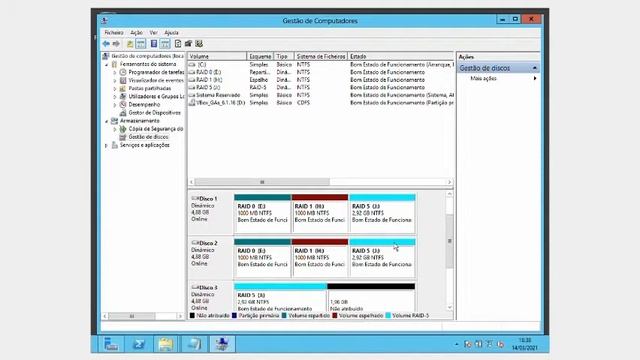Click the Desempenho icon in tree

pyautogui.click(x=123, y=104)
